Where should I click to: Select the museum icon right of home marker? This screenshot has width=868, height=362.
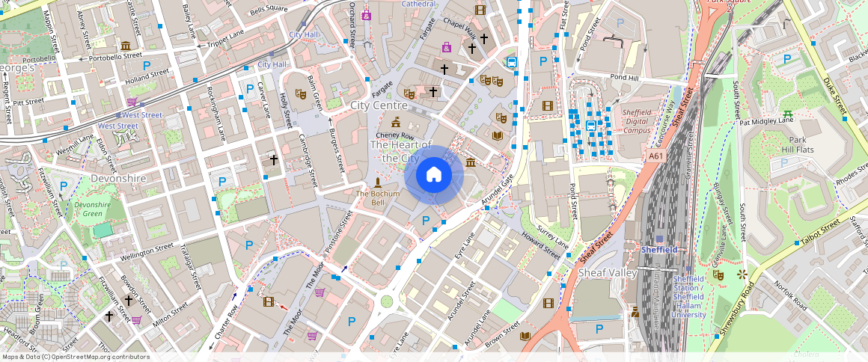pyautogui.click(x=471, y=162)
